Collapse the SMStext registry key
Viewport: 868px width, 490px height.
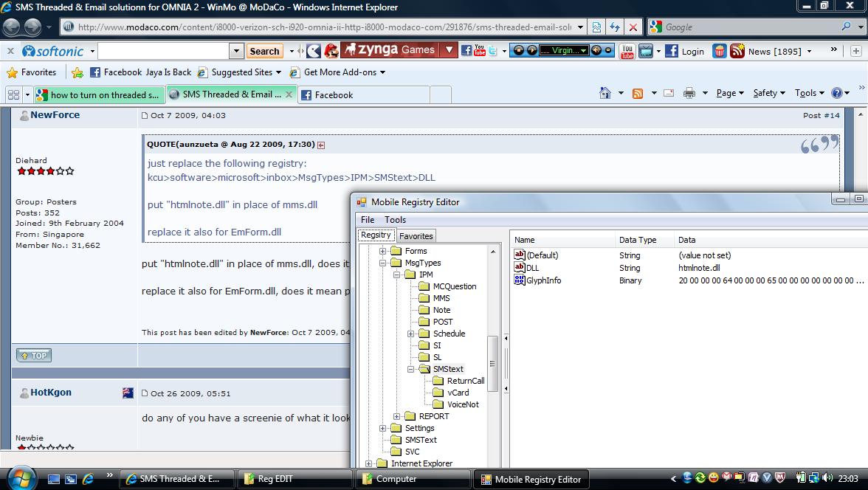pos(411,369)
